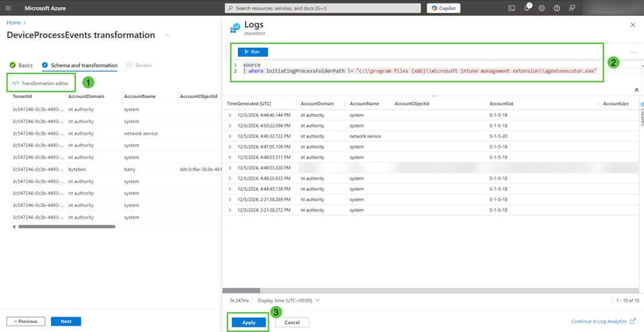Click the results horizontal scrollbar thumb
Screen dimensions: 644x332
pos(242,290)
